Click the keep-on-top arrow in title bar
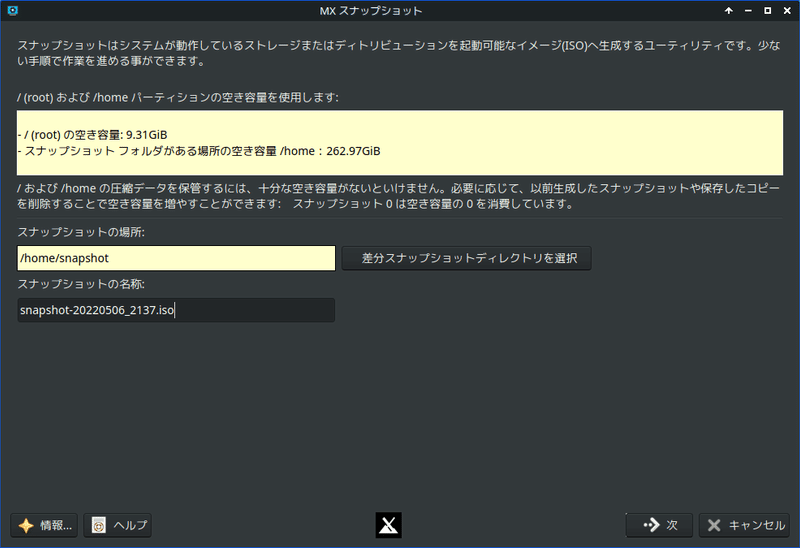Image resolution: width=800 pixels, height=548 pixels. click(729, 11)
